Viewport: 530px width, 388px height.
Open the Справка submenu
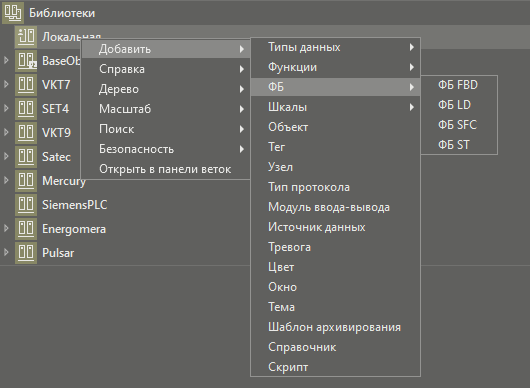[x=166, y=69]
